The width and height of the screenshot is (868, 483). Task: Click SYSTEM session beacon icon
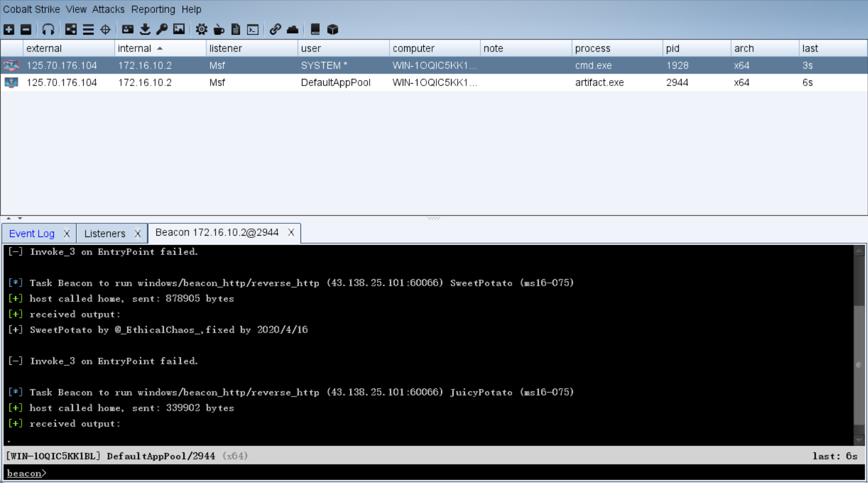[x=11, y=65]
